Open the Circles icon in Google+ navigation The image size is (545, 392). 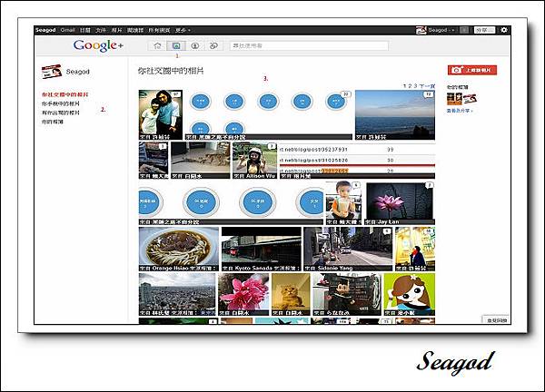click(213, 45)
